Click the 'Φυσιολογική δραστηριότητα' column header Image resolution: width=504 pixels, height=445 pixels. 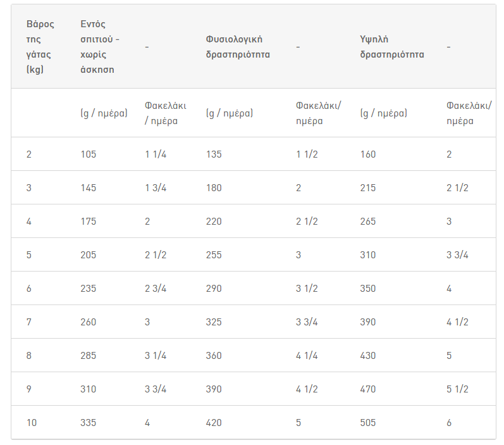pos(238,47)
